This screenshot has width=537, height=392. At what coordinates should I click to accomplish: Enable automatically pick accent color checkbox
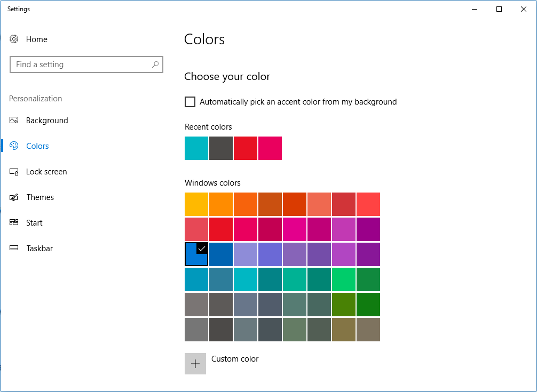coord(190,102)
